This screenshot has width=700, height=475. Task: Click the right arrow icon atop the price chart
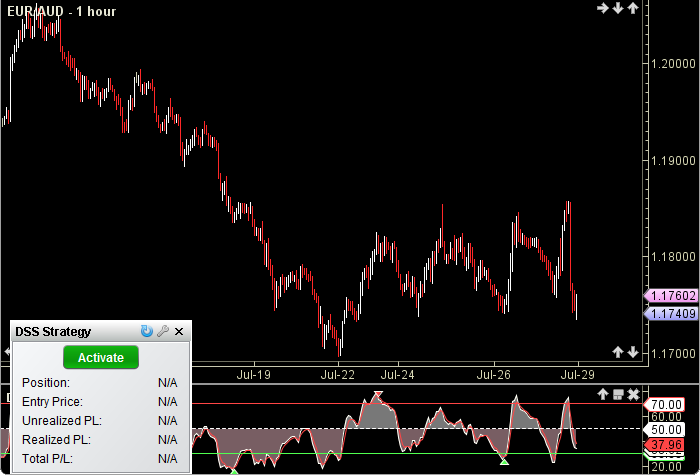pos(603,8)
